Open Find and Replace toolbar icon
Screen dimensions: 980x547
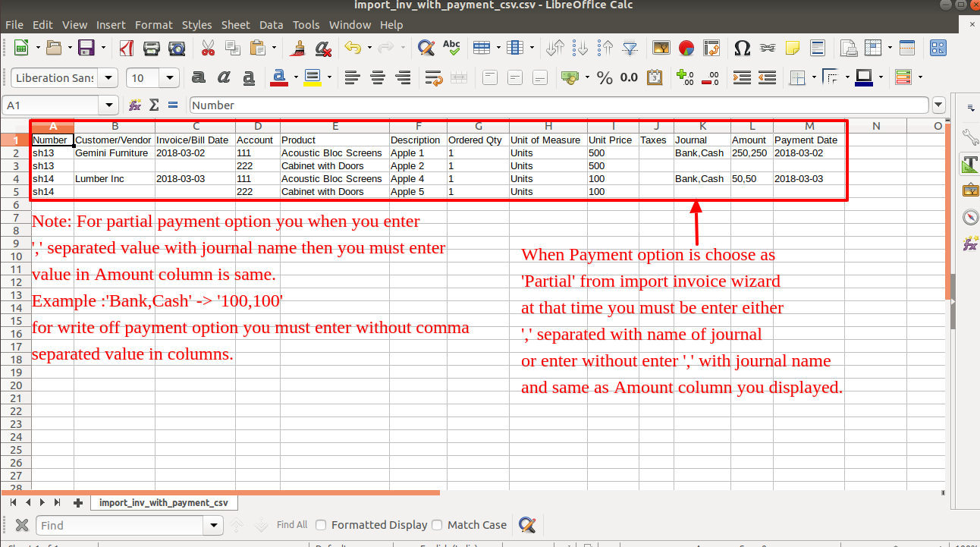[x=426, y=49]
